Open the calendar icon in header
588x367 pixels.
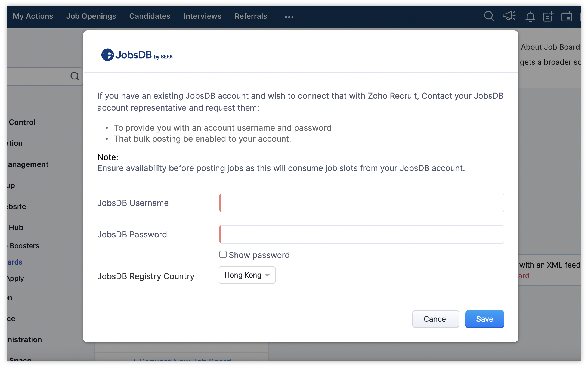[x=567, y=17]
